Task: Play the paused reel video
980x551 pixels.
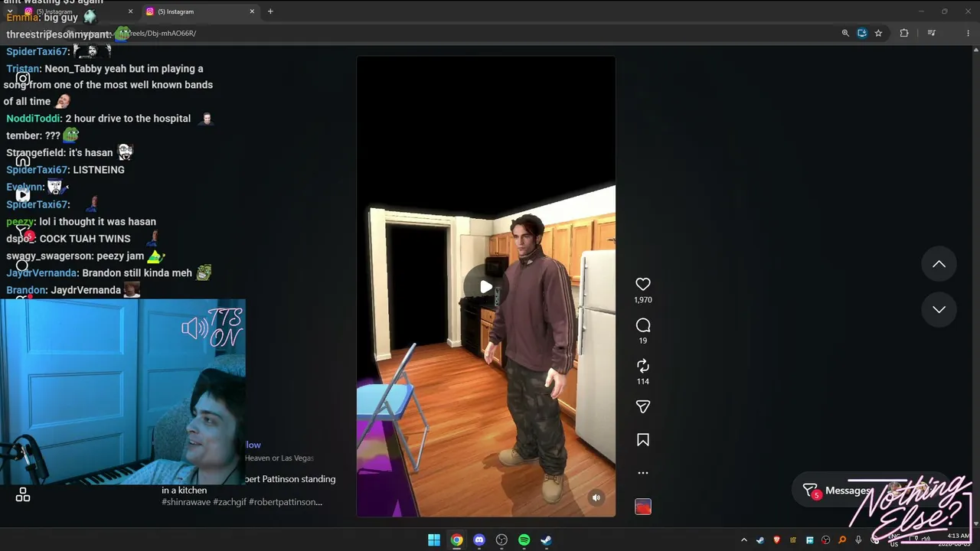Action: pyautogui.click(x=486, y=287)
